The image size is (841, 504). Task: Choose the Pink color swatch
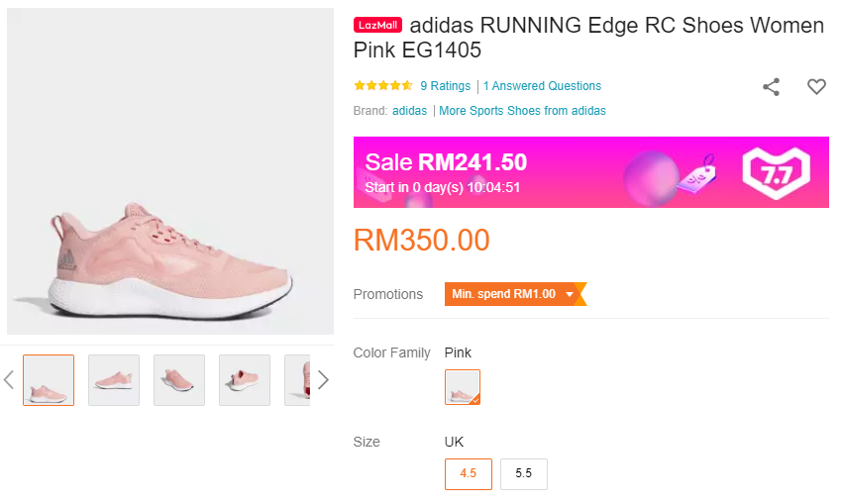pyautogui.click(x=463, y=387)
